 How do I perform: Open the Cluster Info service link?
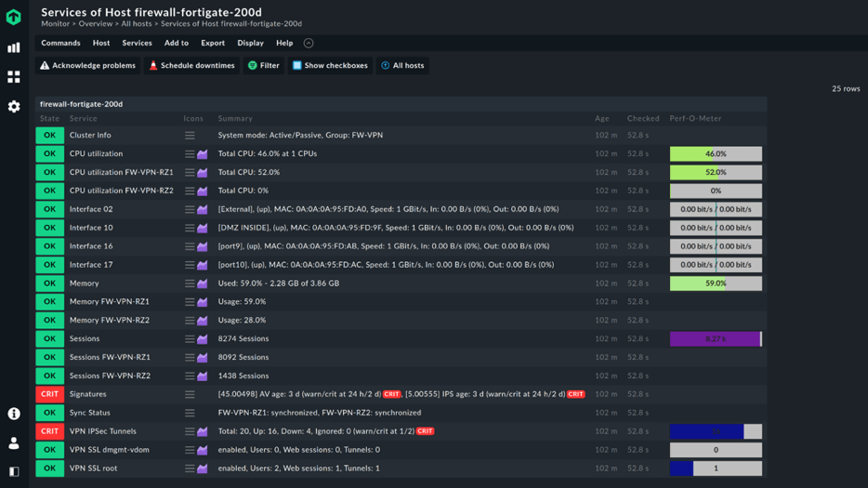pos(90,135)
